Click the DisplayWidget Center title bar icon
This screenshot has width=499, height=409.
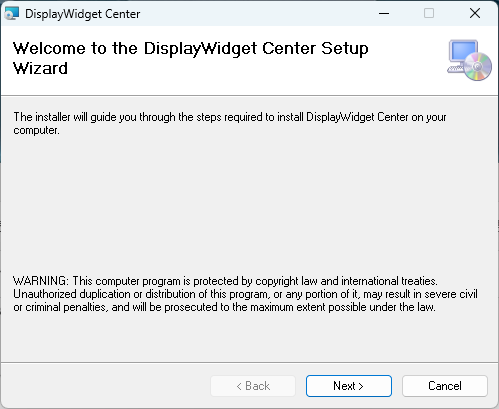tap(12, 14)
